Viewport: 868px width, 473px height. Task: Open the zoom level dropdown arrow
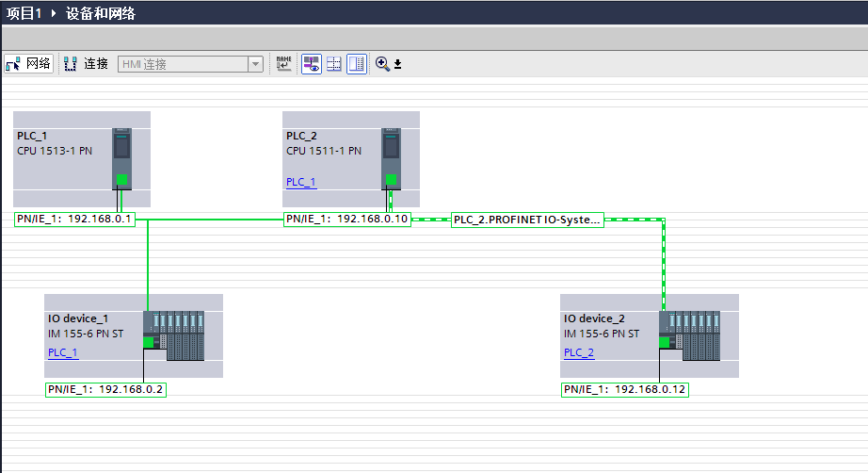pyautogui.click(x=397, y=65)
